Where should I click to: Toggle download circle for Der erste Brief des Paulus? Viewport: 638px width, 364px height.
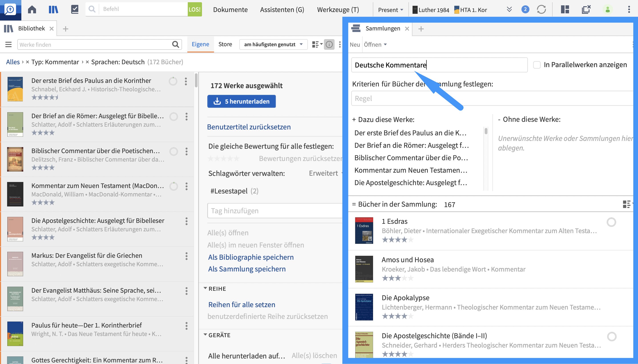(x=173, y=81)
